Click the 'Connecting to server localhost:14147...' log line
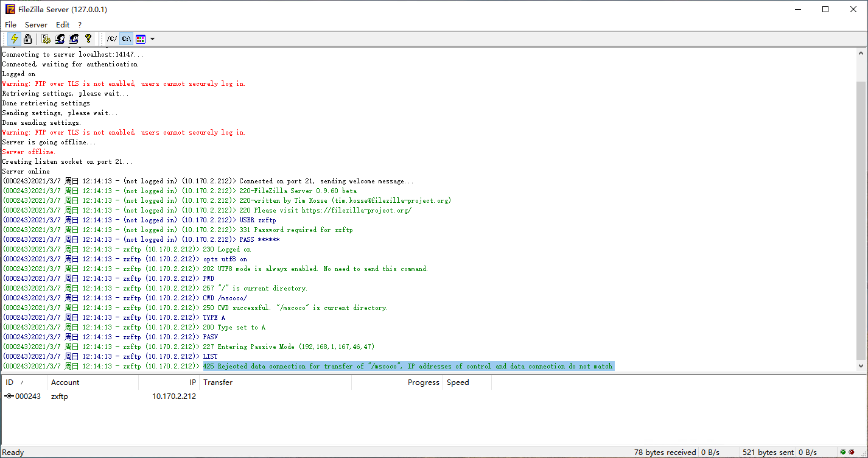 (73, 54)
